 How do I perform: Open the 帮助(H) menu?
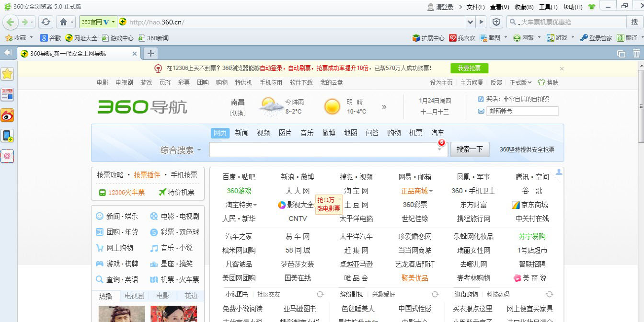pyautogui.click(x=573, y=7)
